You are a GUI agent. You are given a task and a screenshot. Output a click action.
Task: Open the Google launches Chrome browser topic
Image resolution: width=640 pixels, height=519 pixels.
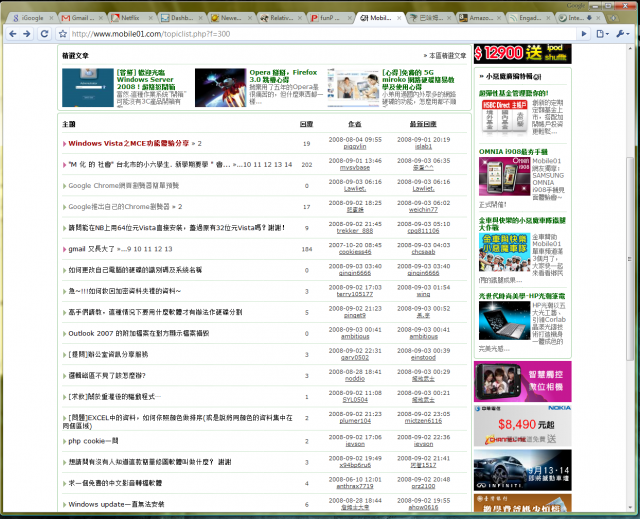[119, 207]
